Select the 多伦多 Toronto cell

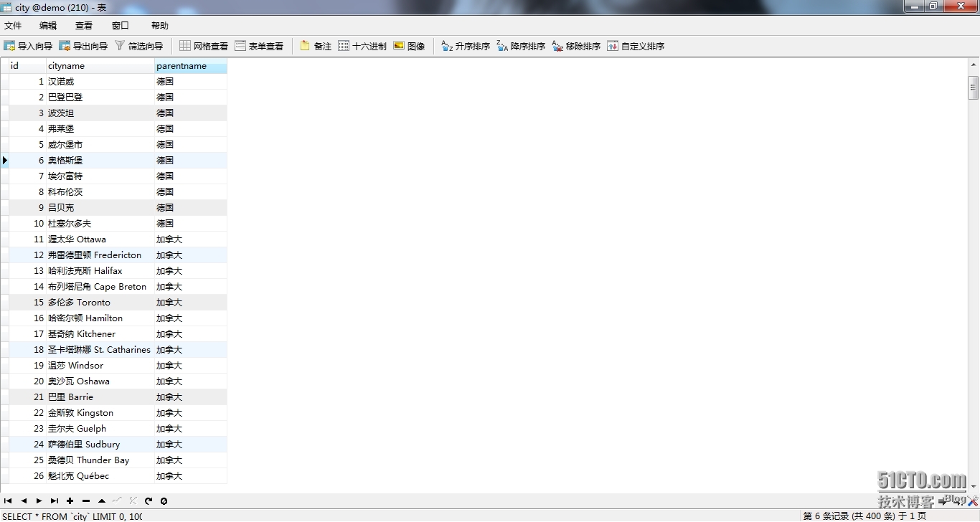click(100, 303)
